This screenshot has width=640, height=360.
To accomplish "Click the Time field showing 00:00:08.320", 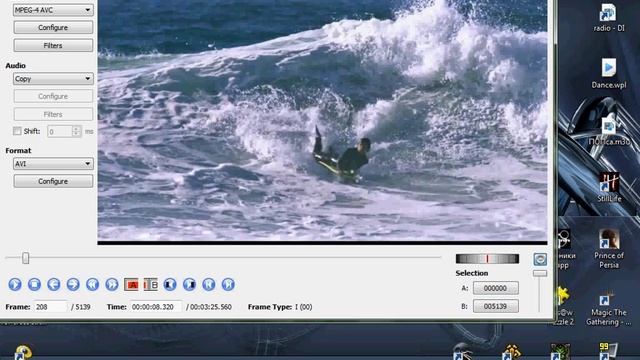I will coord(156,307).
